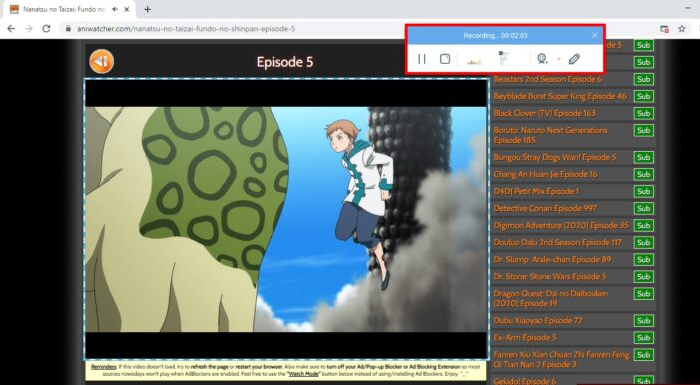Open Dragon Quest: Dai no Daibouken Episode 19
This screenshot has width=700, height=385.
tap(550, 298)
